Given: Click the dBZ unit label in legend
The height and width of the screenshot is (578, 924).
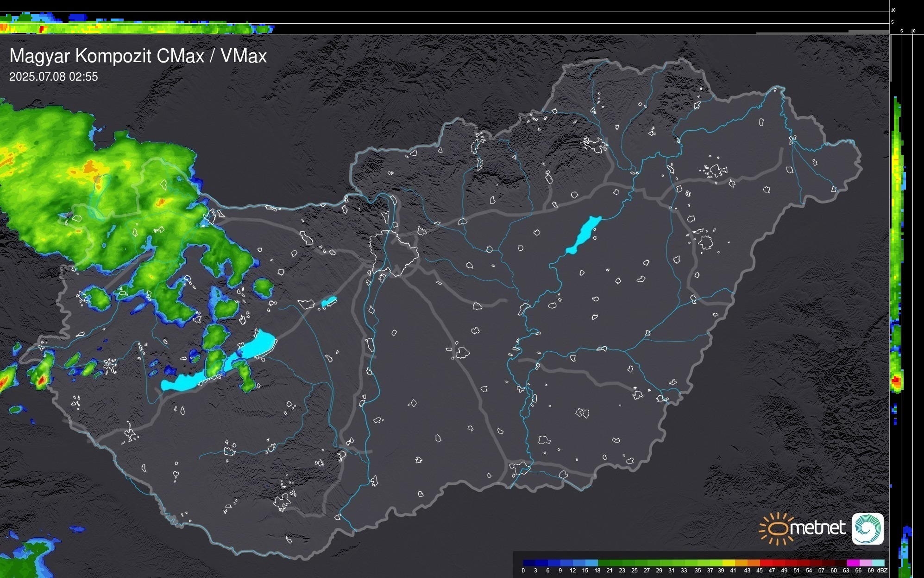Looking at the screenshot, I should (882, 571).
